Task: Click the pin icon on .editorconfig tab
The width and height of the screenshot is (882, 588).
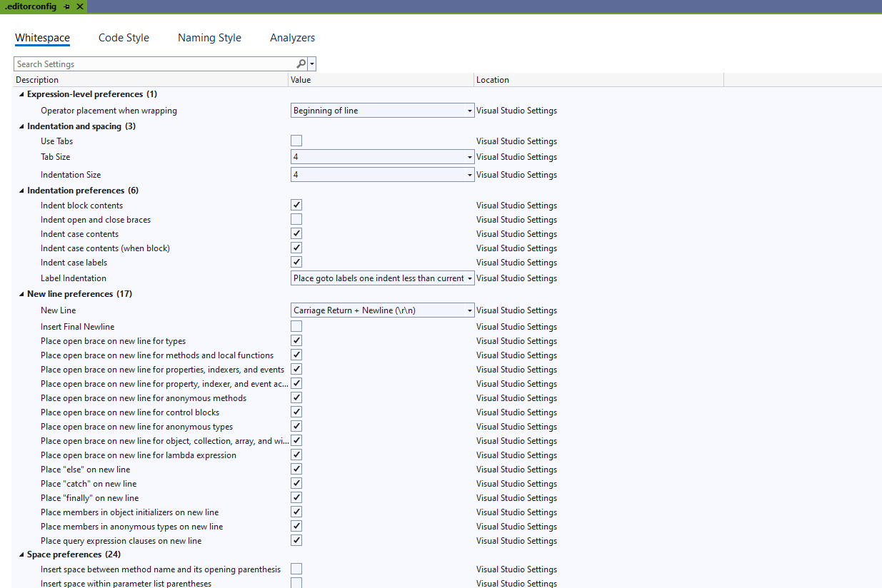Action: (x=66, y=6)
